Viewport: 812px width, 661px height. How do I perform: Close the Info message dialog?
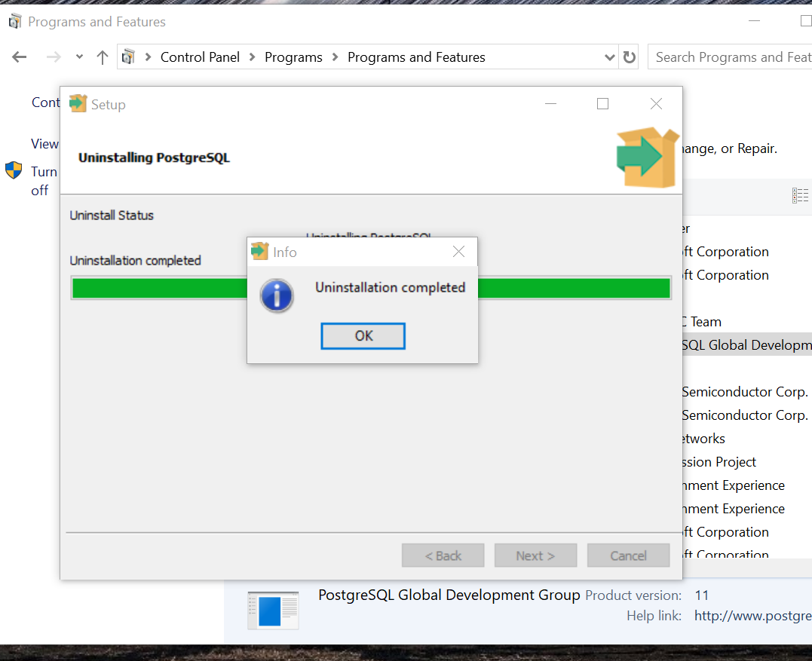tap(458, 252)
